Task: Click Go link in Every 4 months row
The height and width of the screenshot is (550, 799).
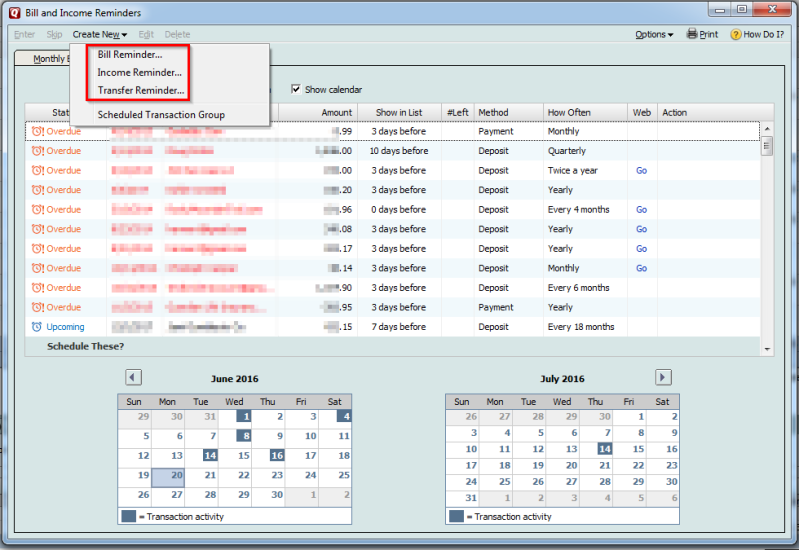Action: (x=641, y=210)
